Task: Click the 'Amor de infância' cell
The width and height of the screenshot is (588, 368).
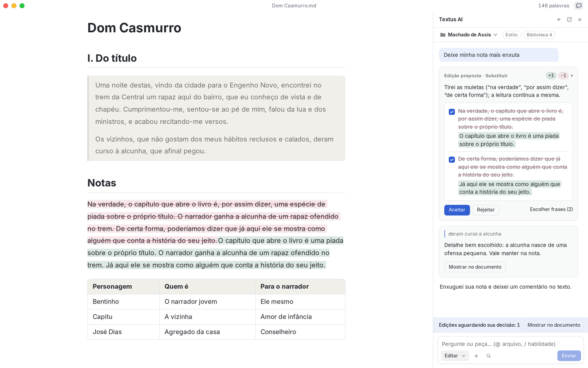Action: click(300, 317)
